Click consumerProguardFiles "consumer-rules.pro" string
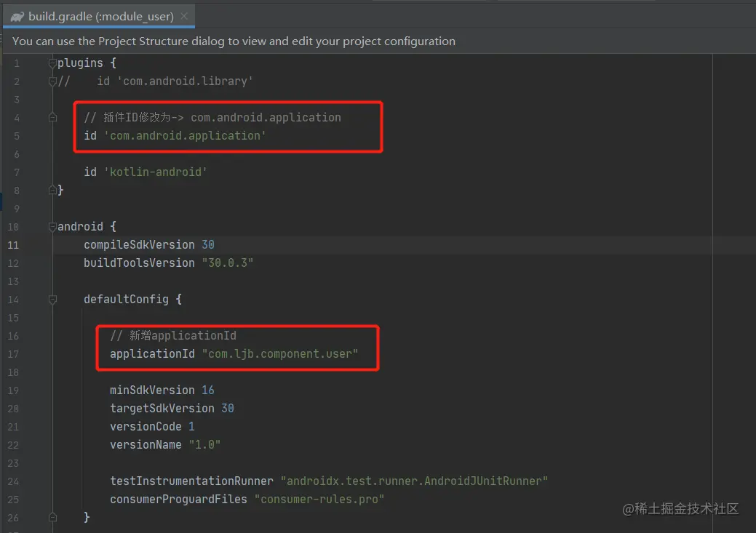This screenshot has height=533, width=756. click(319, 500)
